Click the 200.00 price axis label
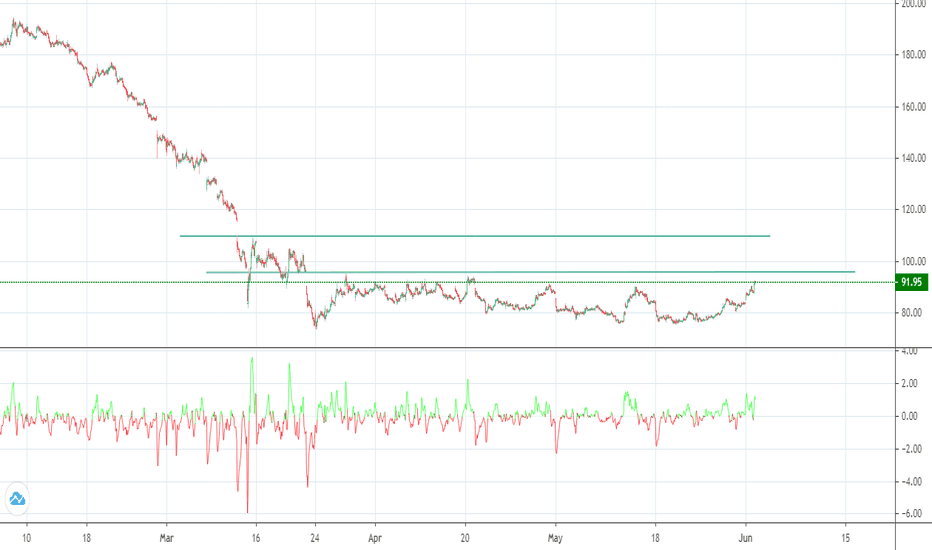The width and height of the screenshot is (932, 550). 914,4
